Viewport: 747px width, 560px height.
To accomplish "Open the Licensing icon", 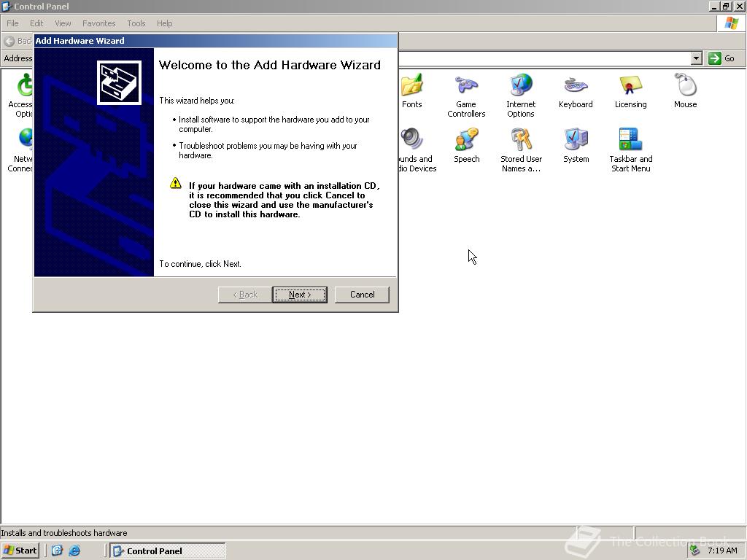I will click(631, 86).
